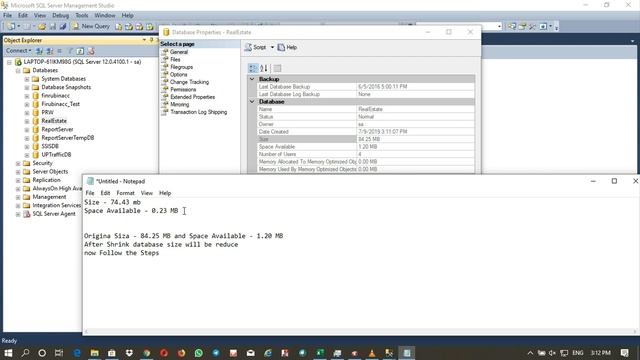Select the Permissions page
640x360 pixels.
[x=183, y=89]
